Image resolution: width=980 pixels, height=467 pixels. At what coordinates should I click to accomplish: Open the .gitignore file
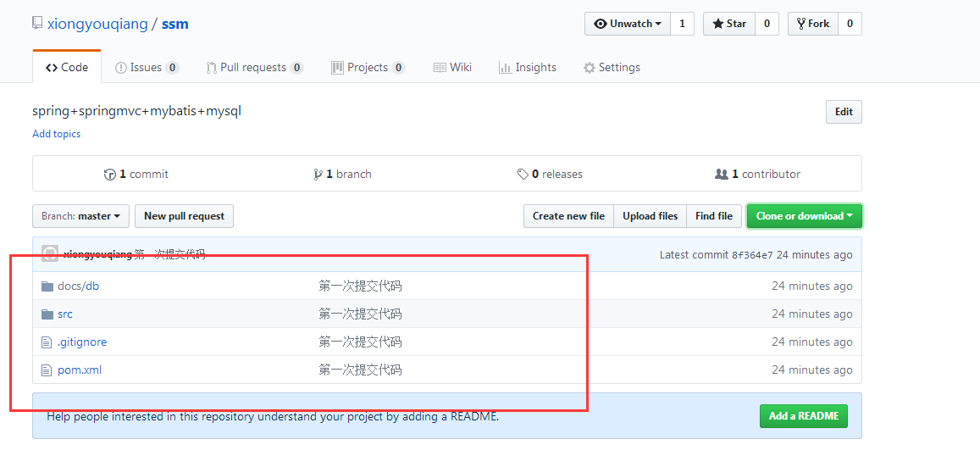pos(82,342)
